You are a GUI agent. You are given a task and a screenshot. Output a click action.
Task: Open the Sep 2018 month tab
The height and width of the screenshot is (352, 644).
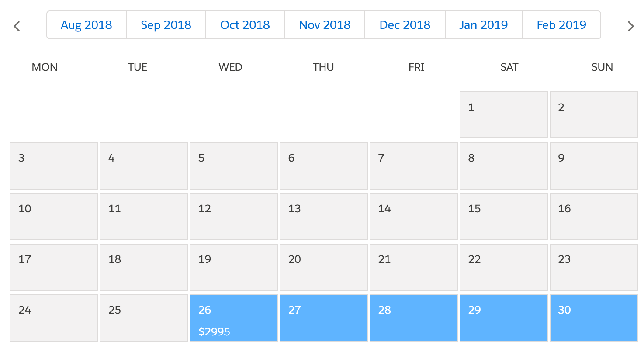166,25
